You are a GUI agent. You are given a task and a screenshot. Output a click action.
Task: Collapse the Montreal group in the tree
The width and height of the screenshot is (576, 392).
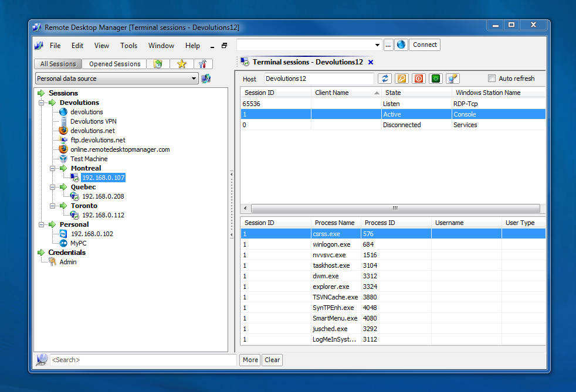click(53, 168)
